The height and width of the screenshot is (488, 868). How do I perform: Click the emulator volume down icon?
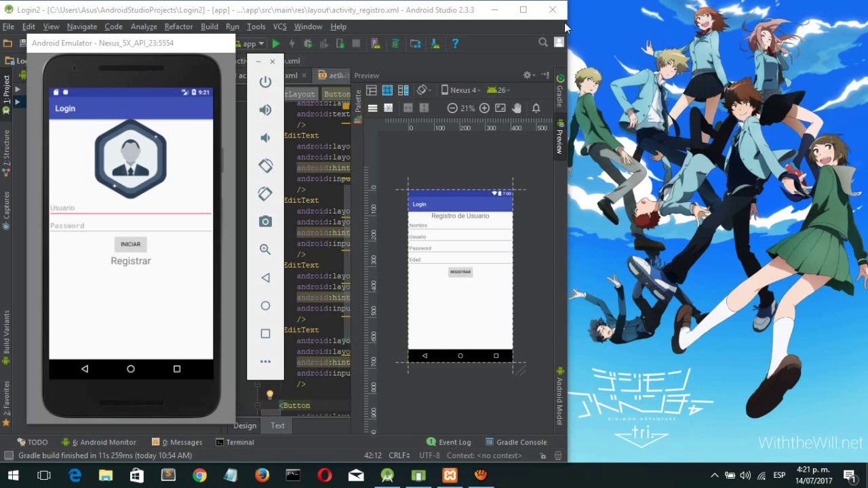(x=265, y=138)
